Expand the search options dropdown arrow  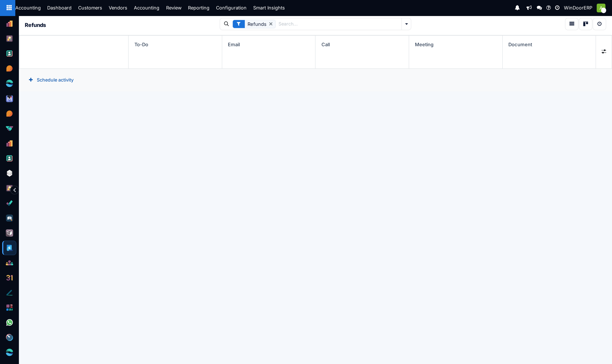click(407, 24)
